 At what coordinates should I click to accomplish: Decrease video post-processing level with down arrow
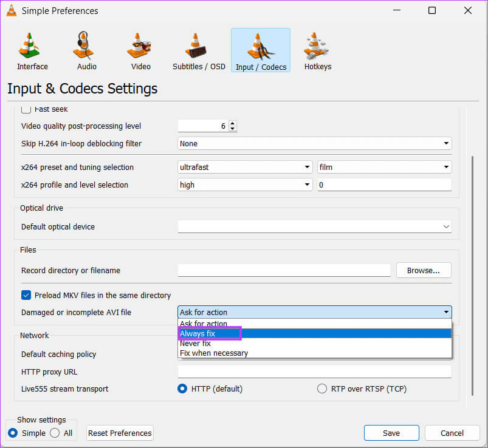pos(233,129)
